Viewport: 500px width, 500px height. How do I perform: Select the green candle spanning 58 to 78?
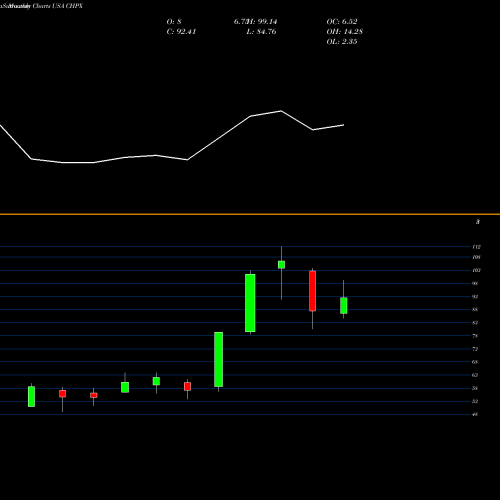coord(219,359)
